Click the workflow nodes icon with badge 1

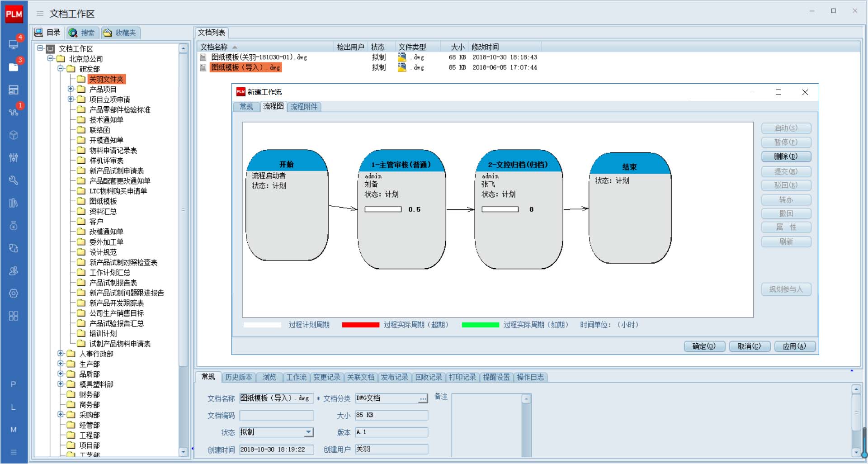tap(14, 112)
